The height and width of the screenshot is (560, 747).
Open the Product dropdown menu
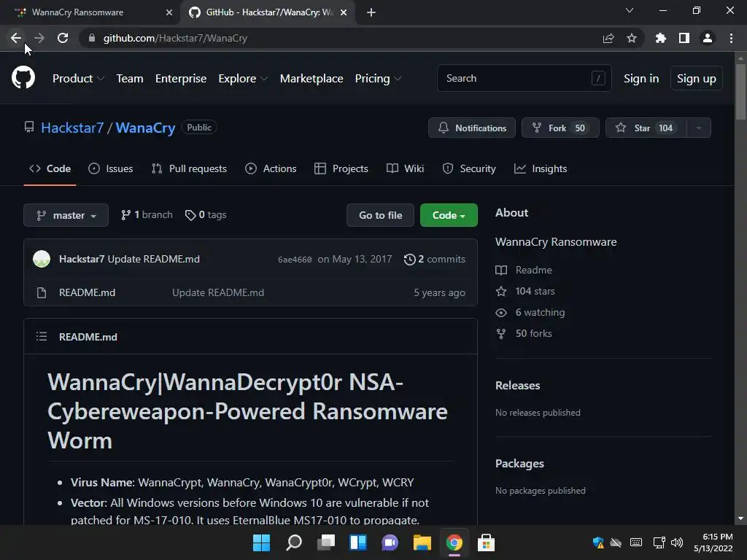pyautogui.click(x=78, y=79)
